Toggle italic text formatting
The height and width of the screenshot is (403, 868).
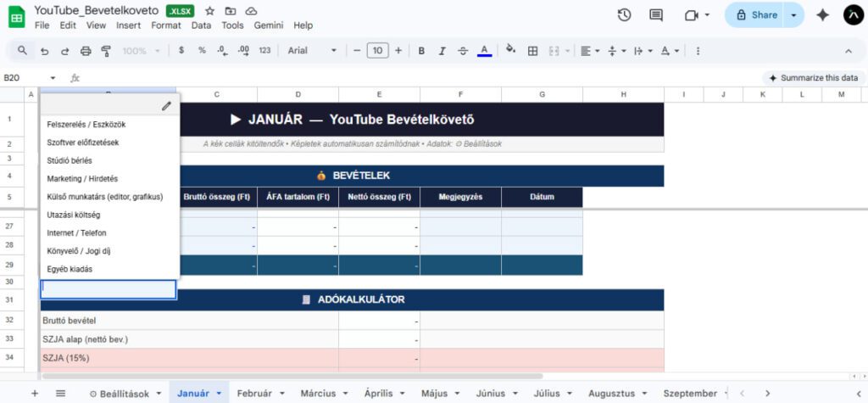(x=442, y=51)
